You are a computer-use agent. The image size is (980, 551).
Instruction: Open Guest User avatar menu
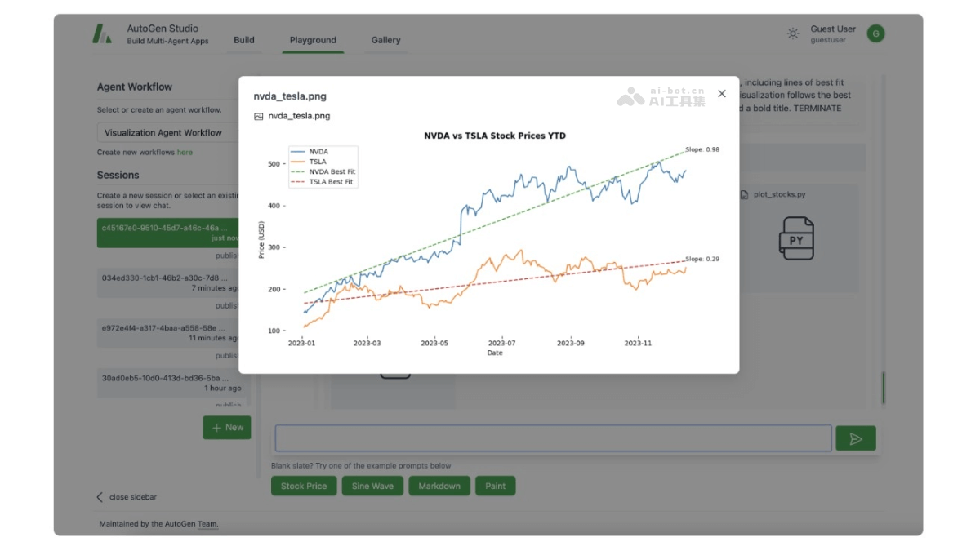[x=875, y=33]
